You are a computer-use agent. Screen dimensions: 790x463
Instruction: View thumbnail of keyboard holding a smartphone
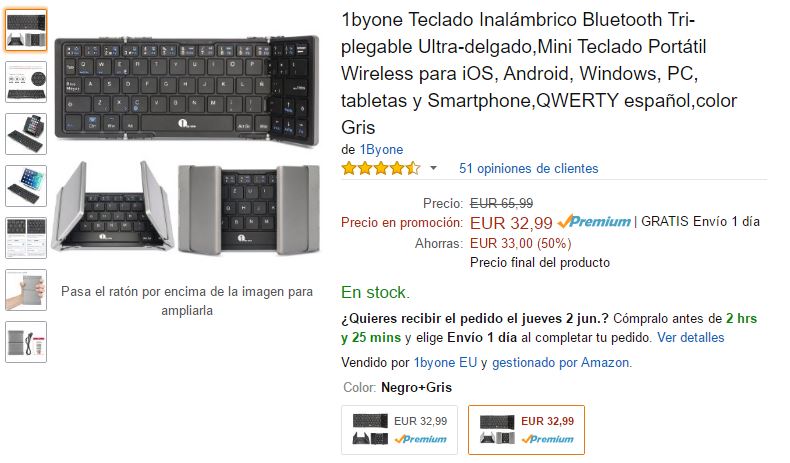coord(25,134)
